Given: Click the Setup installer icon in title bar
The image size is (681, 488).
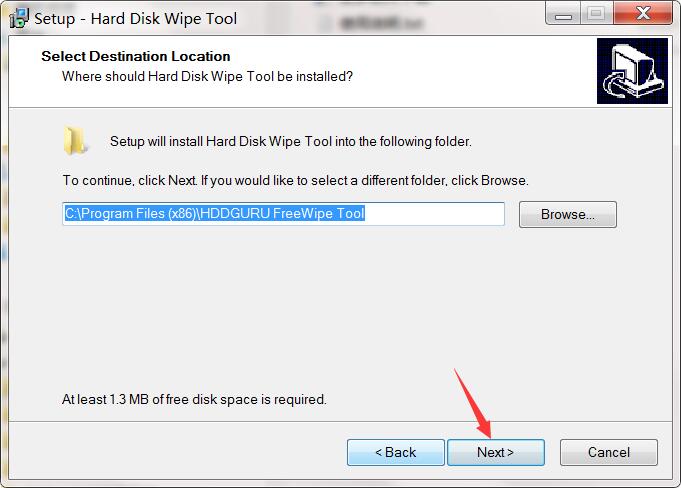Looking at the screenshot, I should tap(19, 18).
